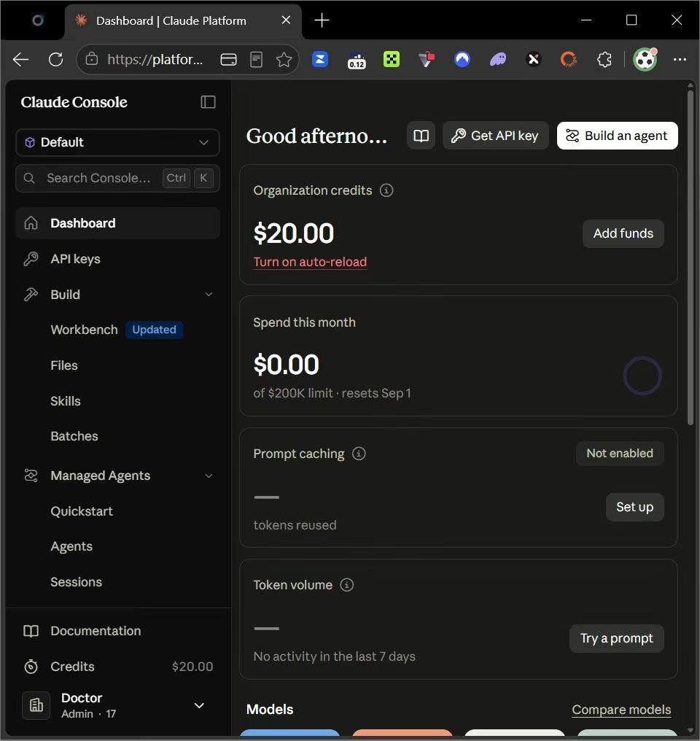Screen dimensions: 700x741
Task: Click the Updated badge next to Workbench
Action: coord(154,330)
